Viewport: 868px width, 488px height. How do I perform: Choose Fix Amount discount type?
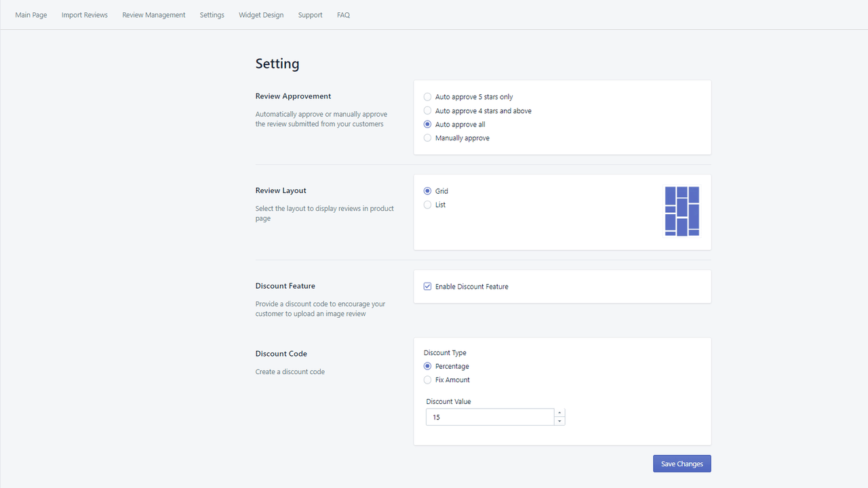(x=427, y=380)
